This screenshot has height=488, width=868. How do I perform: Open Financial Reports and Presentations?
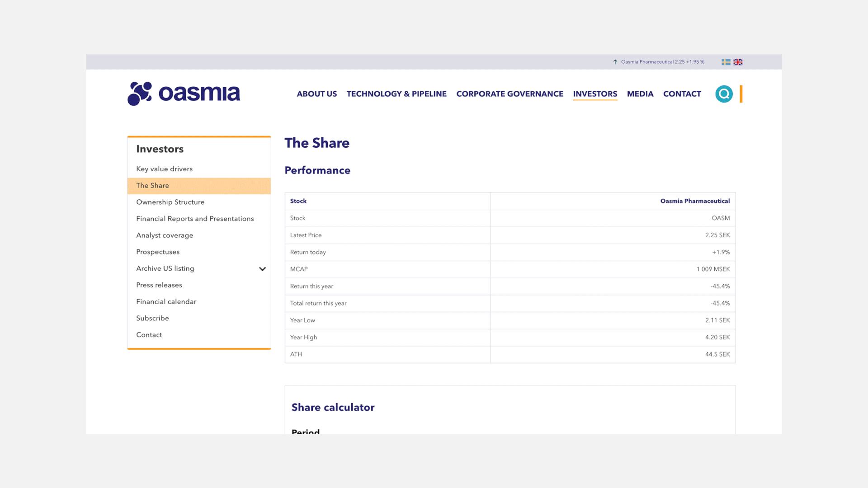[195, 219]
